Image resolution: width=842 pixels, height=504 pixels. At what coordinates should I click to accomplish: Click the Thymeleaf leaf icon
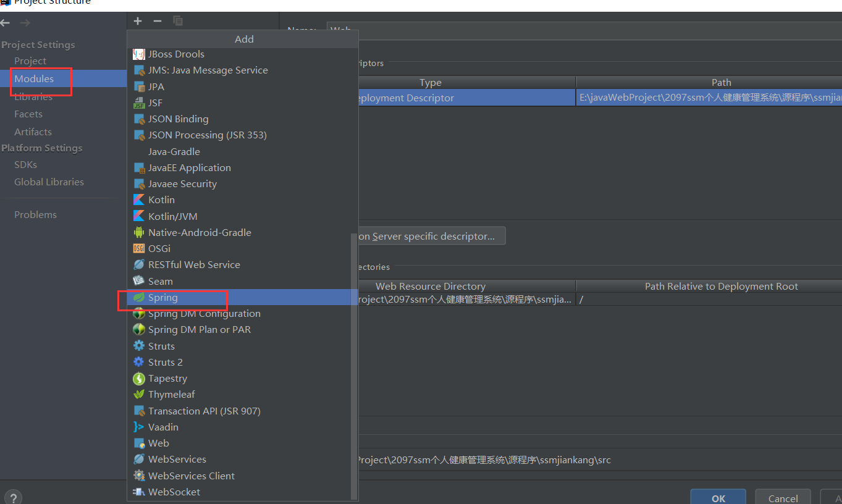pyautogui.click(x=139, y=395)
